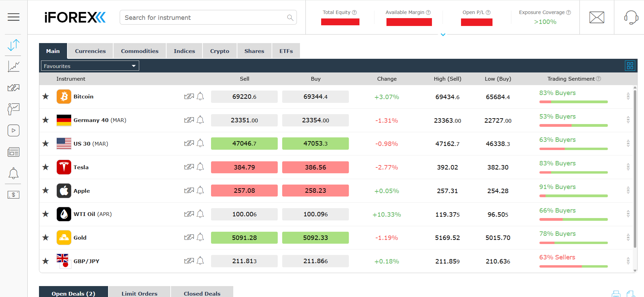644x297 pixels.
Task: Click the search magnifier icon
Action: pyautogui.click(x=290, y=17)
